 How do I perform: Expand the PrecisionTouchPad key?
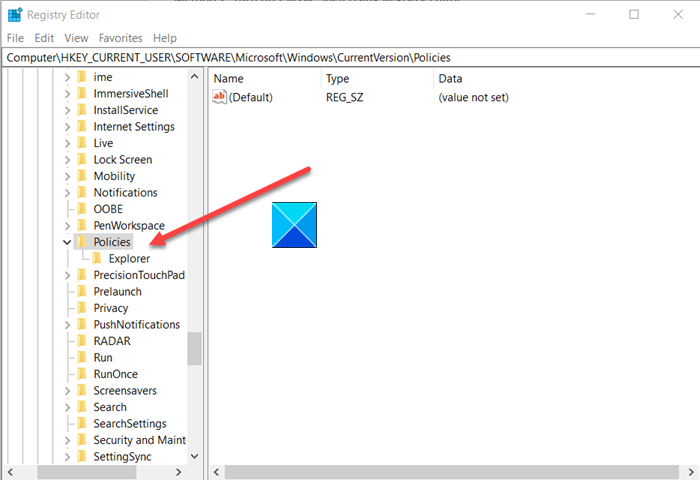pos(67,275)
